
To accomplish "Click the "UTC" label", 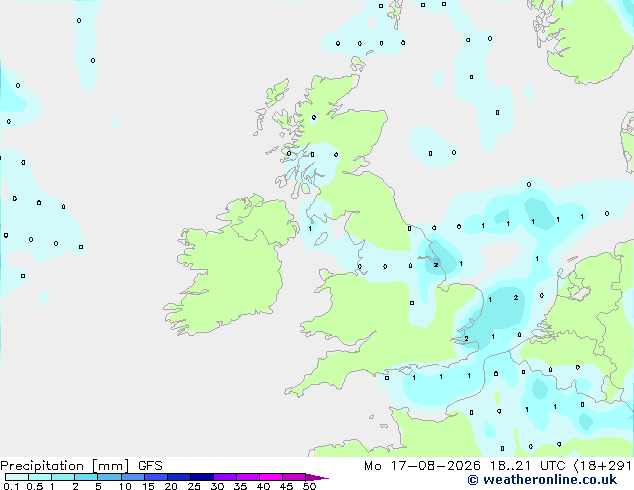I will tap(553, 466).
